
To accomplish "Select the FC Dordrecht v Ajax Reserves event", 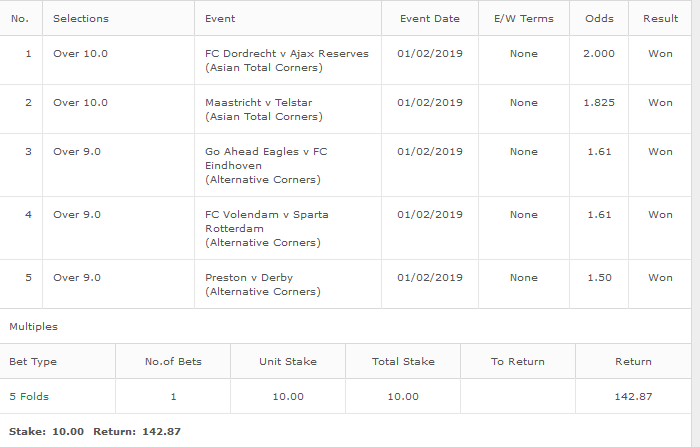I will click(x=287, y=60).
